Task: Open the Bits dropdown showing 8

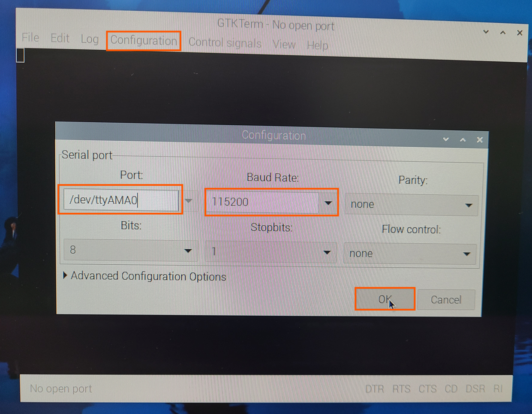Action: (130, 250)
